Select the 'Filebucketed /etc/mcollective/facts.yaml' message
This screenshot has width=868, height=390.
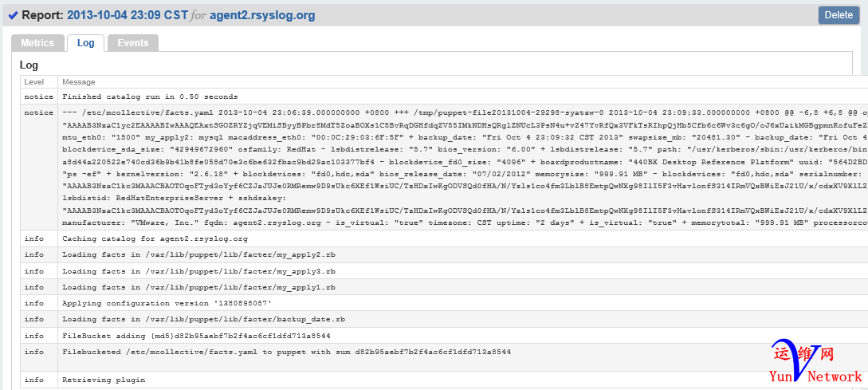pos(287,351)
